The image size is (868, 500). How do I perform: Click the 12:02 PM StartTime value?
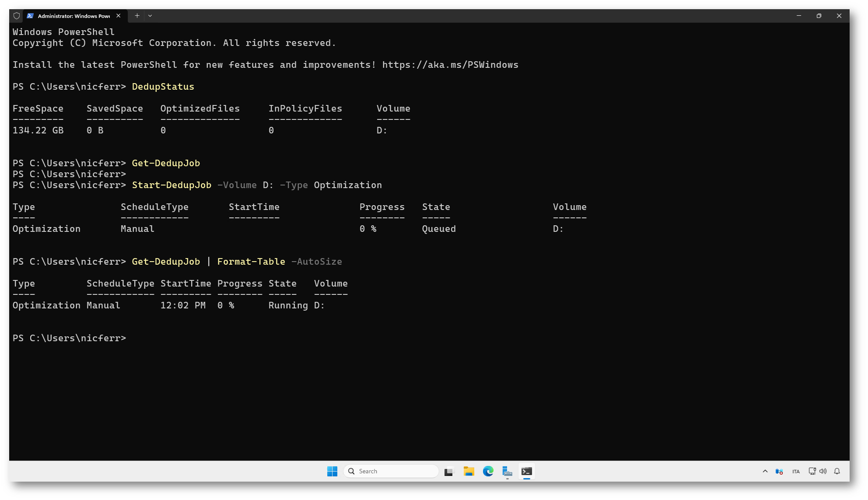point(183,305)
